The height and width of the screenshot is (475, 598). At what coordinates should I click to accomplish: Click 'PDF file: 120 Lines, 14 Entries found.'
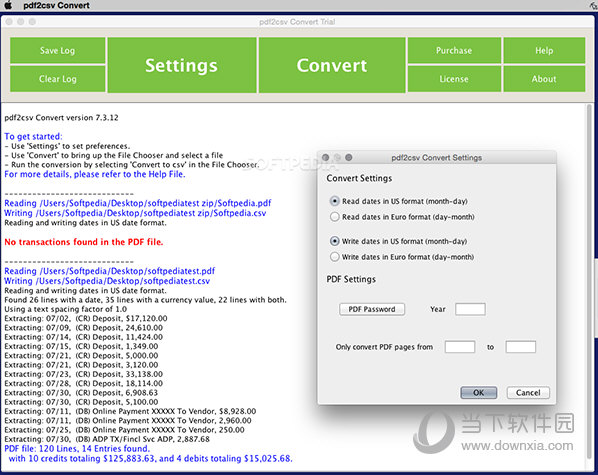pyautogui.click(x=77, y=449)
